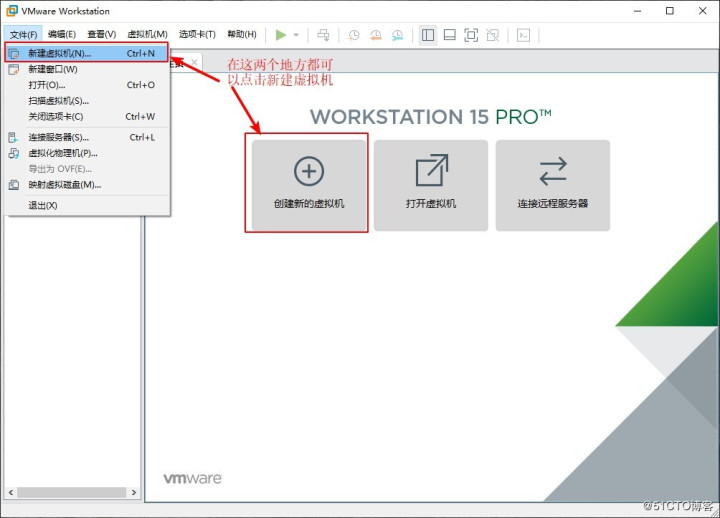
Task: Click the 连接远程服务器 tile
Action: tap(553, 185)
